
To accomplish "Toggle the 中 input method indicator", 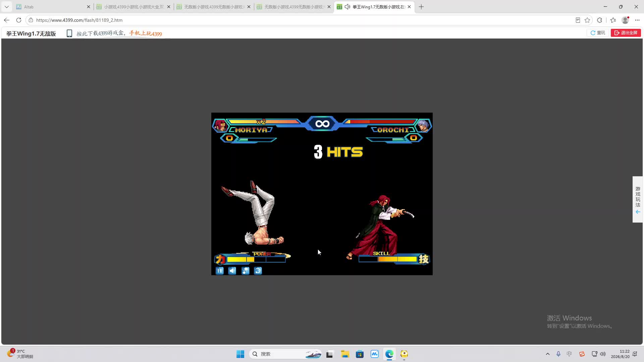I will (x=569, y=354).
